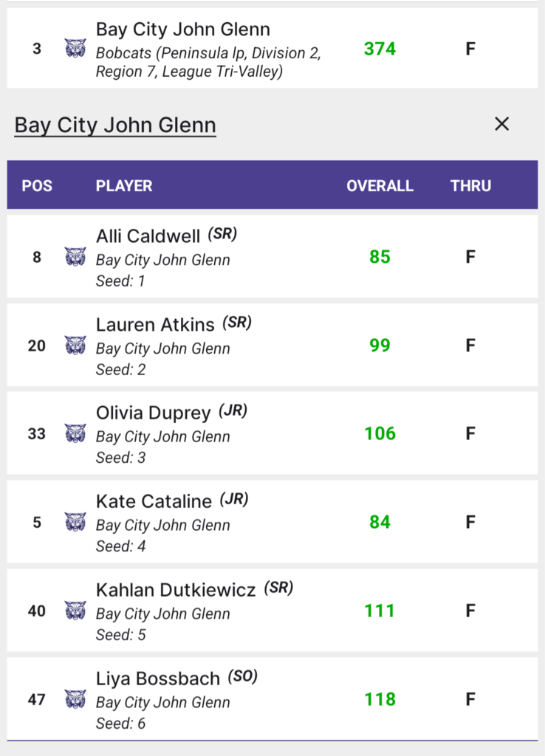This screenshot has height=756, width=545.
Task: Click Bobcat logo beside Kahlan Dutkiewicz
Action: (x=75, y=611)
